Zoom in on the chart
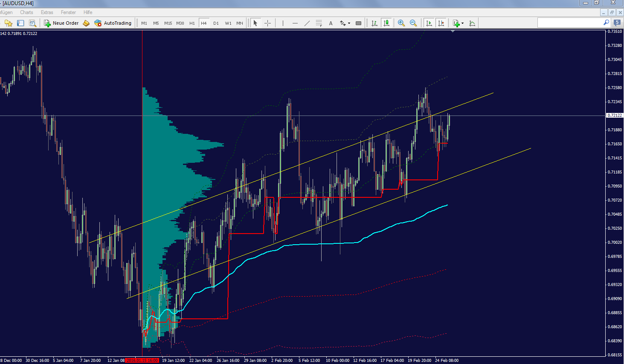Image resolution: width=624 pixels, height=364 pixels. click(x=401, y=23)
